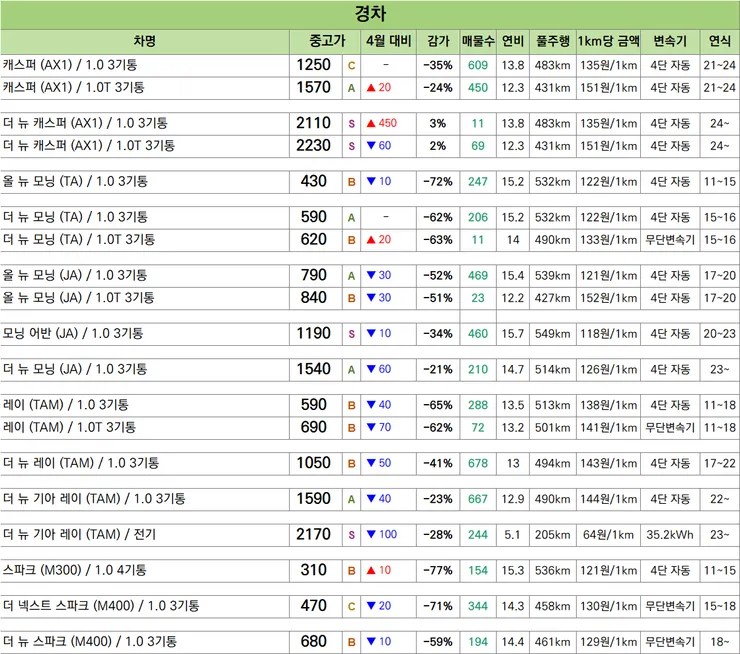Click the used price 620
Screen dimensions: 740x654
click(x=313, y=239)
